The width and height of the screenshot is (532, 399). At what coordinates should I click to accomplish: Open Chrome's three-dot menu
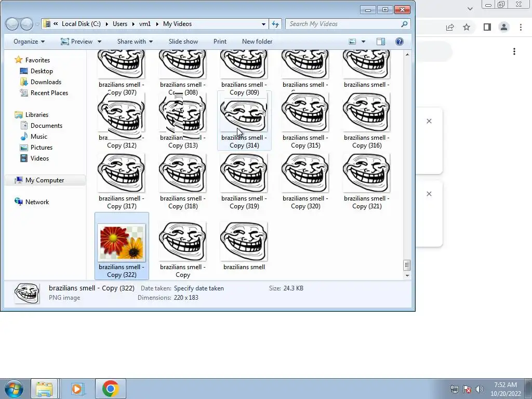(521, 27)
